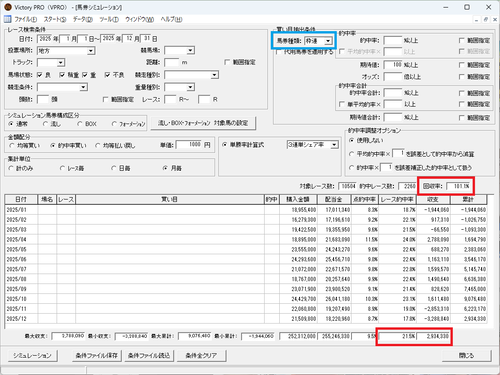The height and width of the screenshot is (375, 500).
Task: Click the 単価 input field showing 1000
Action: [189, 145]
